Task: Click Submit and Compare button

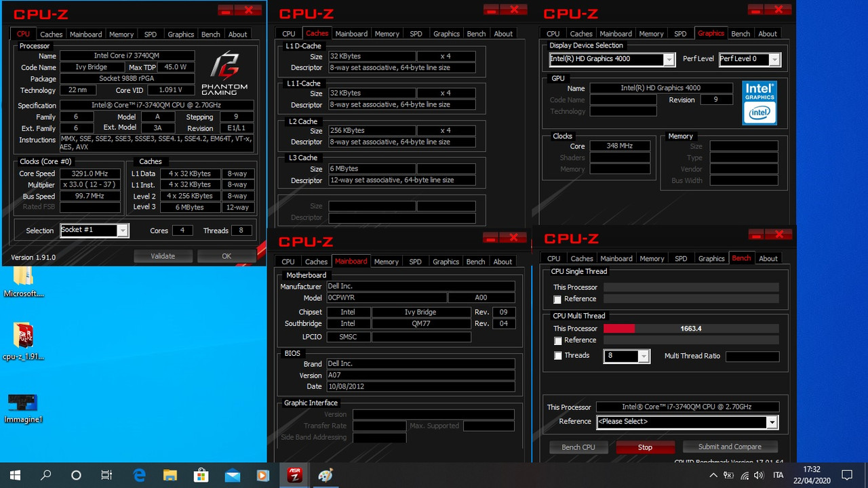Action: [730, 447]
